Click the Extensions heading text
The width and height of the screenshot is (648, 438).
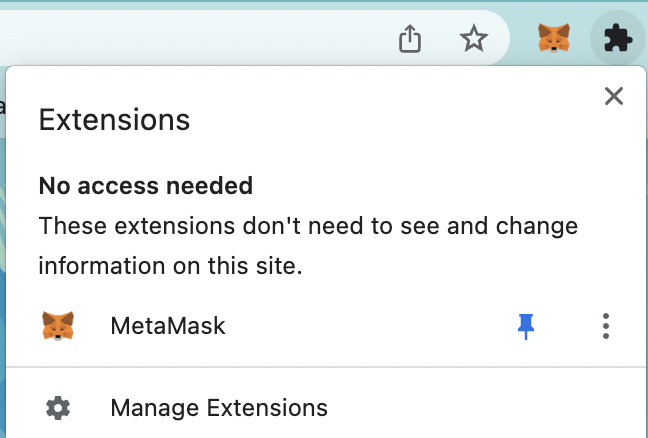[x=114, y=121]
